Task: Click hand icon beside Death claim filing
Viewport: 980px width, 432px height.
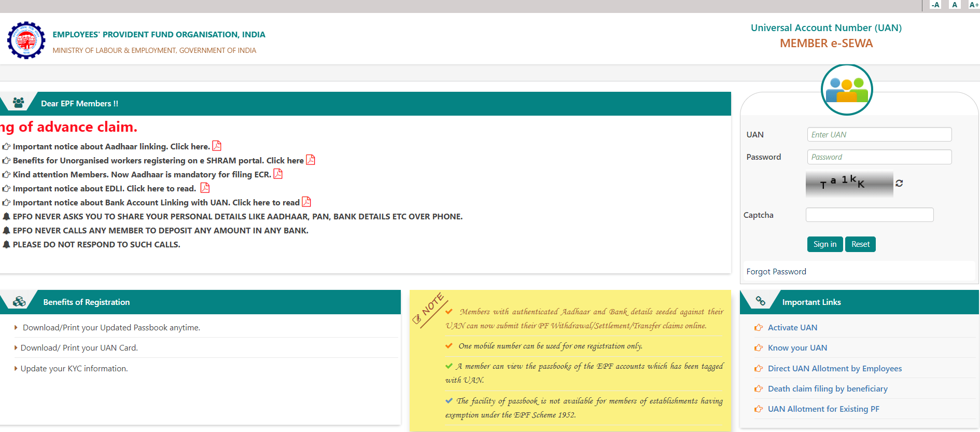Action: [x=759, y=389]
